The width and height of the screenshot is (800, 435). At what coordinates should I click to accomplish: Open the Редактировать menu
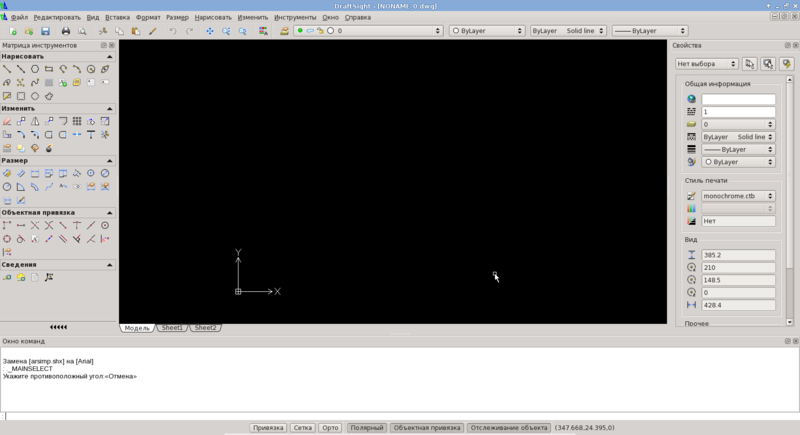coord(57,17)
